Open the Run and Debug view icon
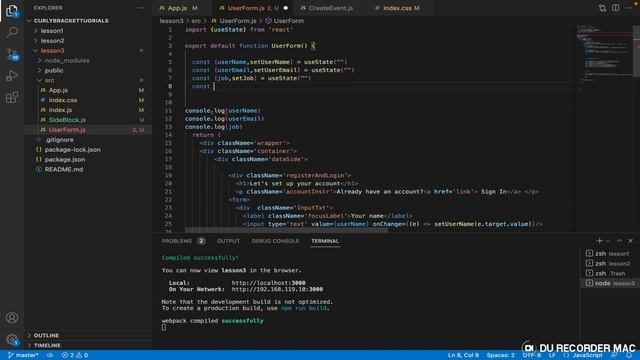The image size is (640, 360). (12, 76)
